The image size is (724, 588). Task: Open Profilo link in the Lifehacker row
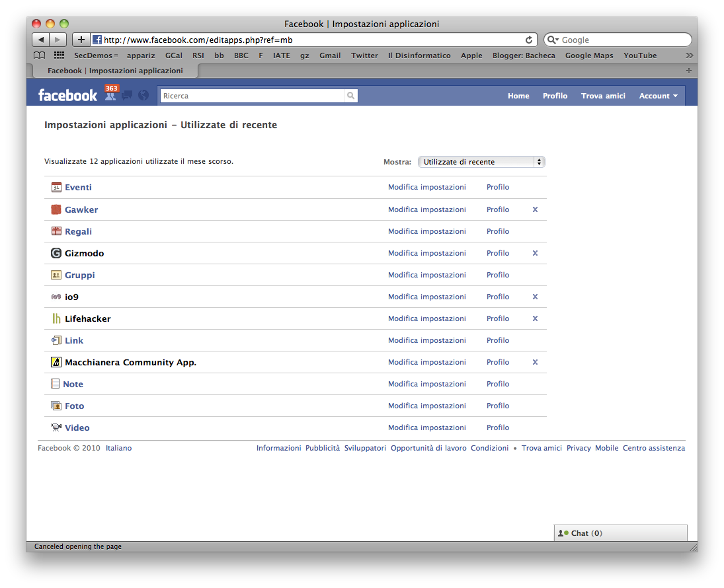(x=498, y=318)
